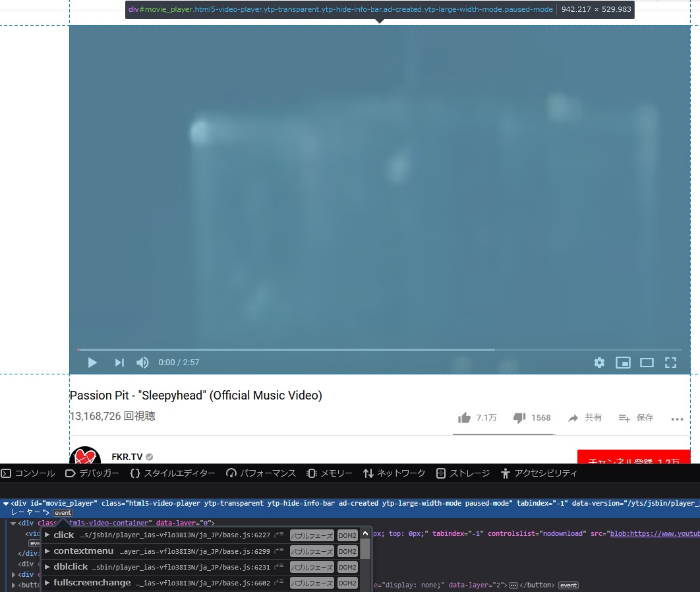Click the event popup scrollbar up arrow

click(x=365, y=533)
